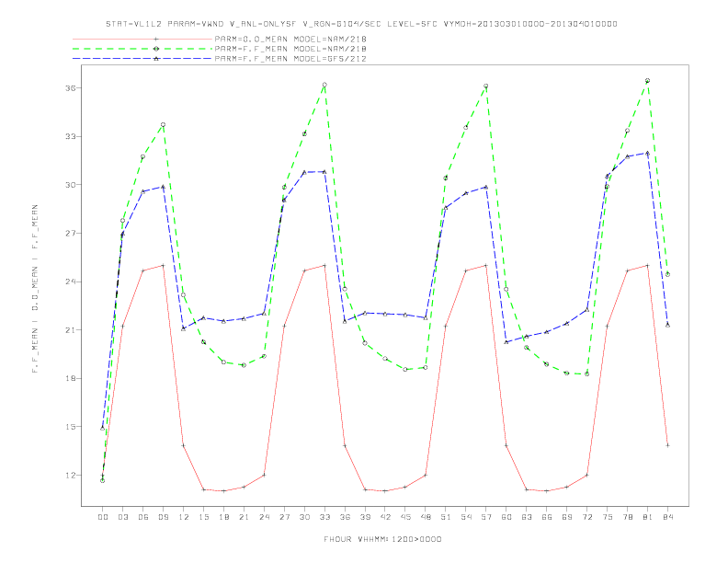The image size is (728, 563).
Task: Click x-axis tick label 66
Action: tap(547, 517)
